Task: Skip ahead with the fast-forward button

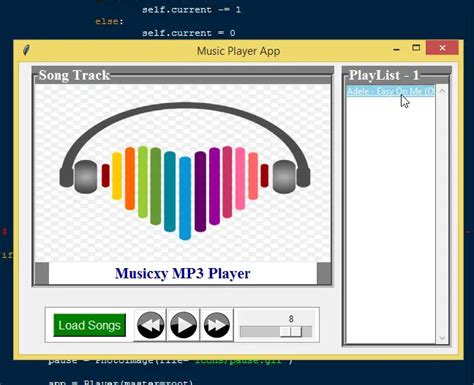Action: [217, 325]
